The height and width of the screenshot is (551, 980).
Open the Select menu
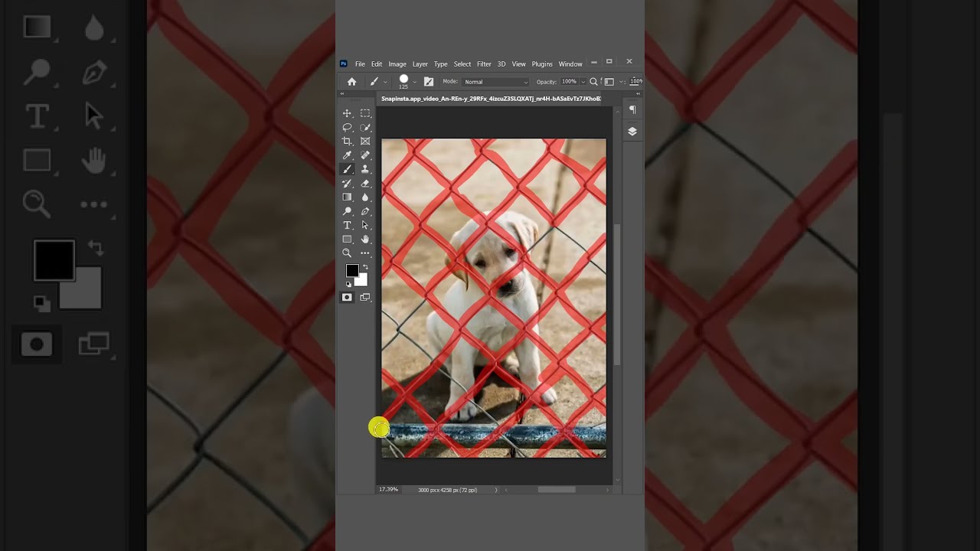[x=462, y=64]
